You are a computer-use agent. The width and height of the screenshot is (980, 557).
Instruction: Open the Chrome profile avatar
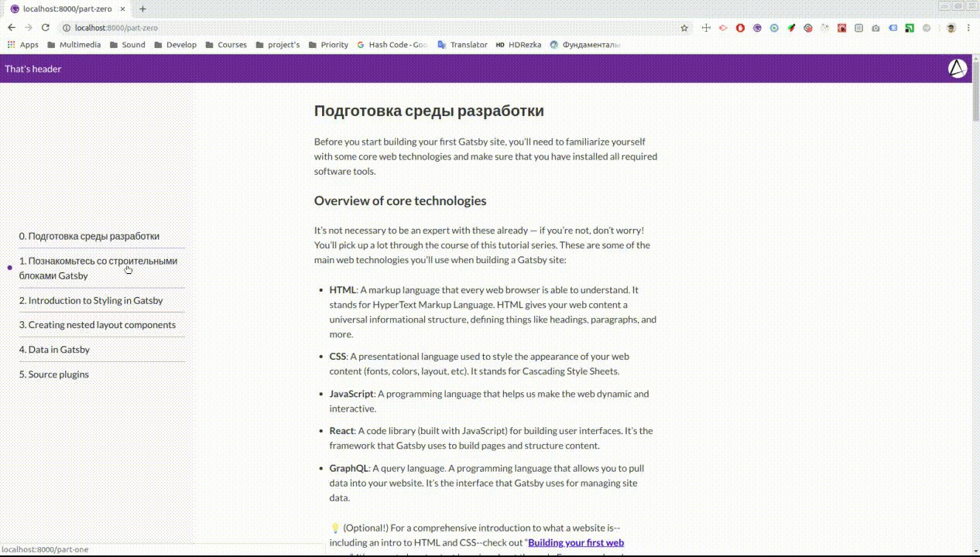951,28
